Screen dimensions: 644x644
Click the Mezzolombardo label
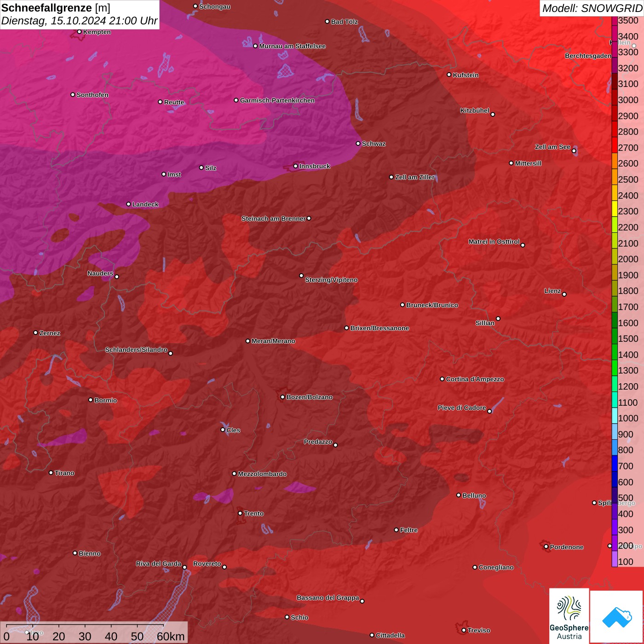(262, 474)
